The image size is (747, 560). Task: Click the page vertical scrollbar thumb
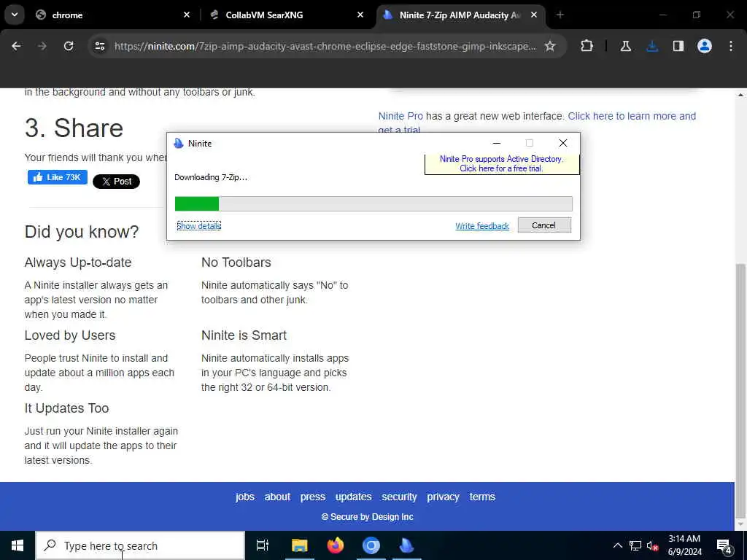(741, 391)
